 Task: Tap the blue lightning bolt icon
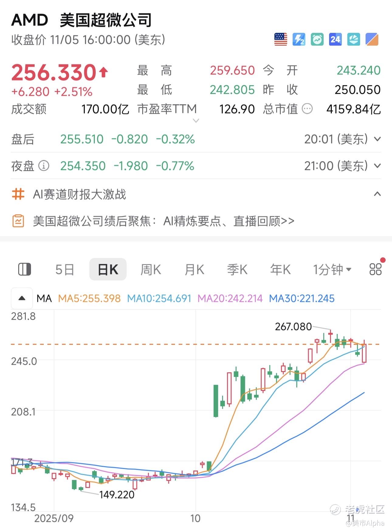tap(299, 40)
